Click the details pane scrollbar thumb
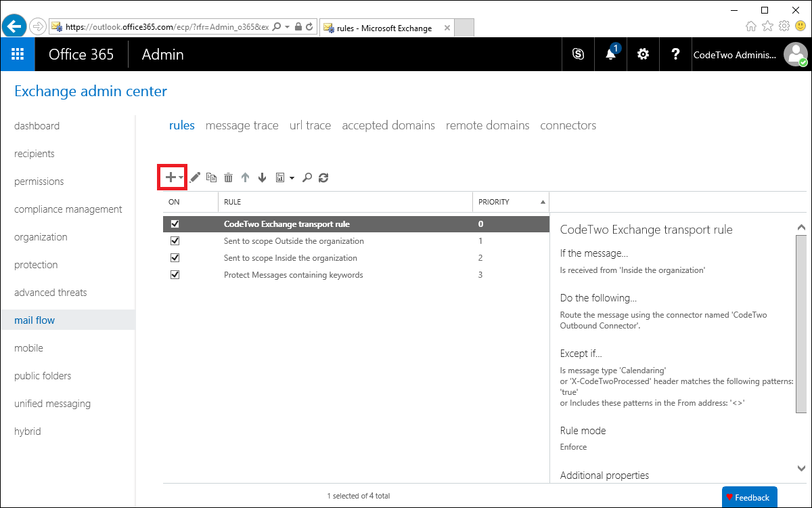Viewport: 812px width, 508px height. 801,324
